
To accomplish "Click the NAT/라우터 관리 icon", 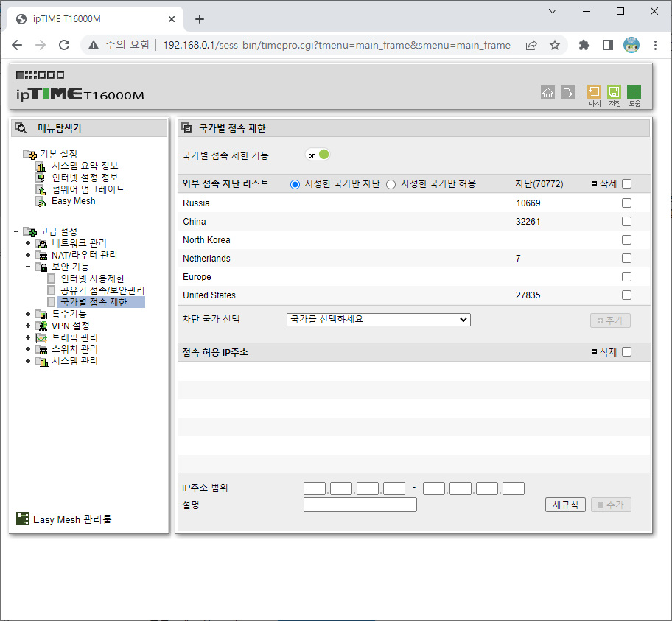I will tap(41, 256).
